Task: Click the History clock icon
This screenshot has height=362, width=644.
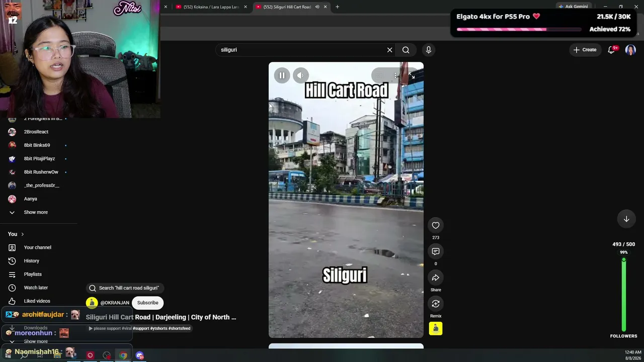Action: 12,261
